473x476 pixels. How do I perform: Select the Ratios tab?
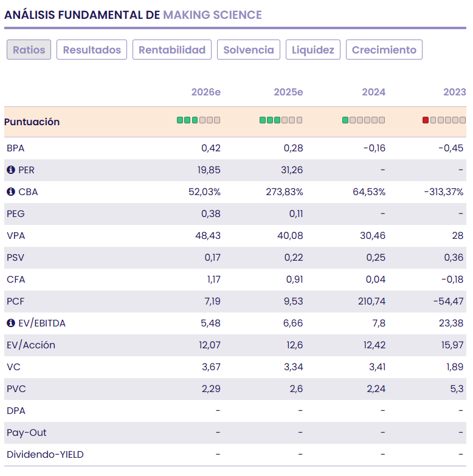pos(29,50)
